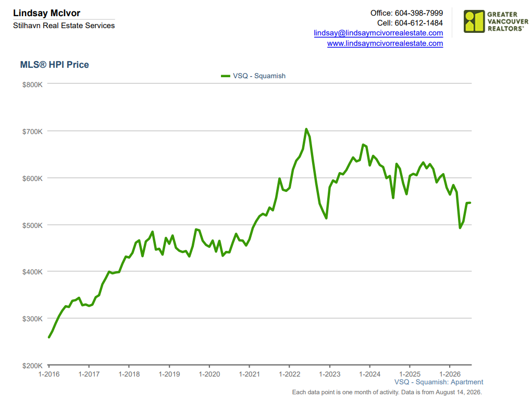
Task: Open the www.lindsaymcivorrealestate.com website link
Action: (385, 43)
